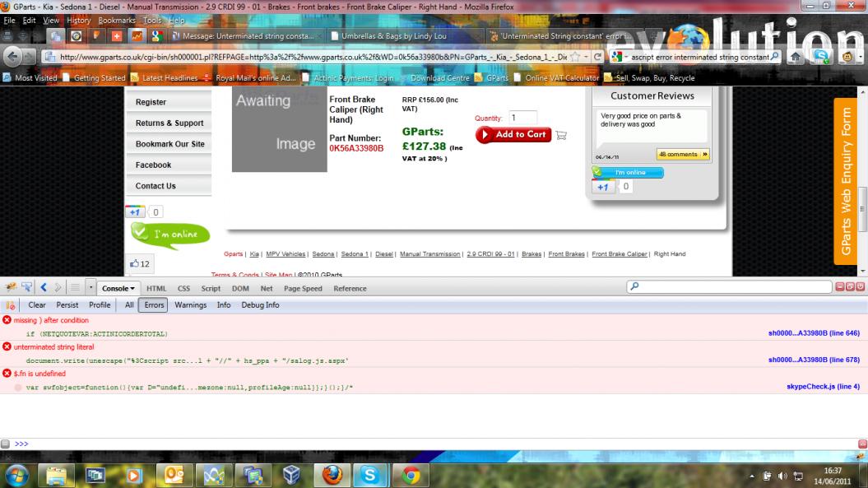Screen dimensions: 868x488
Task: Go forward in Firebug panel history
Action: pyautogui.click(x=58, y=287)
